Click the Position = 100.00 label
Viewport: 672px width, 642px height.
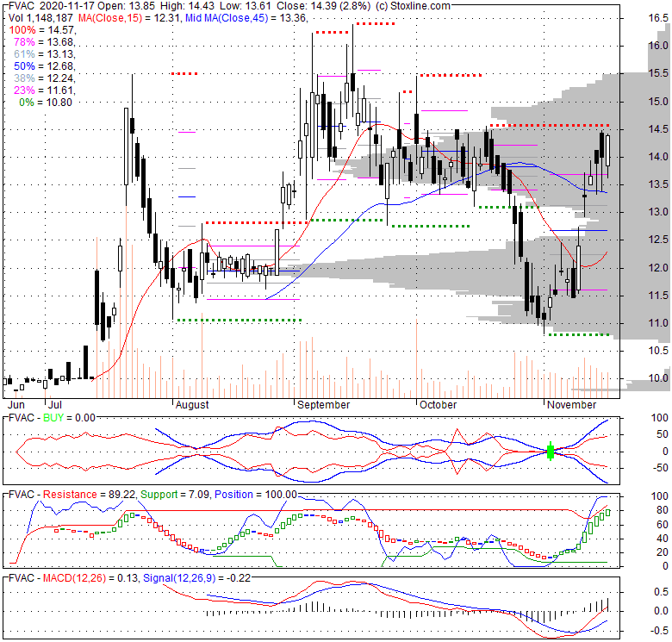coord(256,495)
